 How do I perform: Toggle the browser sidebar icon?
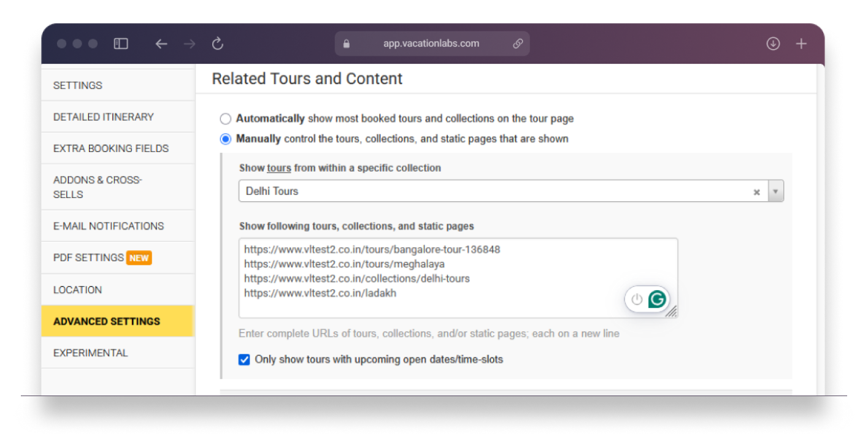click(121, 44)
